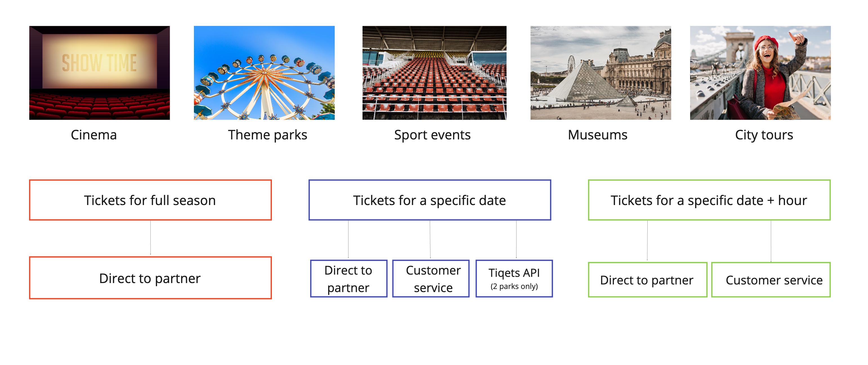Select the Museums caption text

tap(598, 135)
